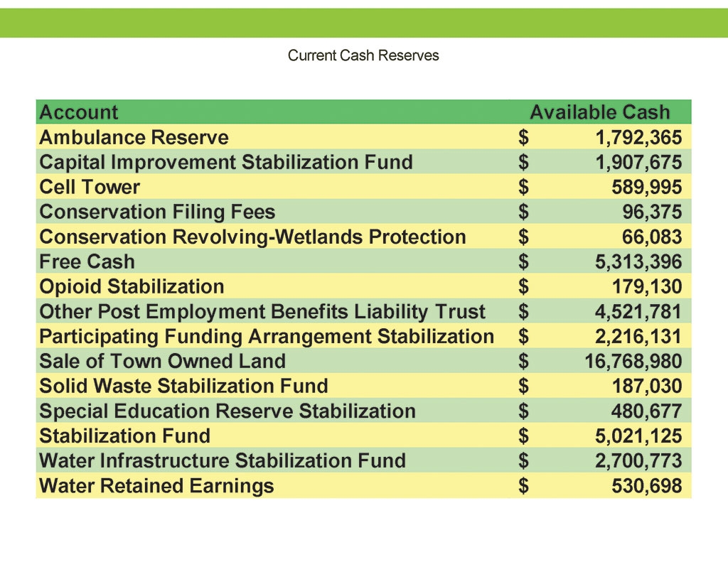This screenshot has width=728, height=562.
Task: Select the 'Water Retained Earnings' account name
Action: point(157,485)
